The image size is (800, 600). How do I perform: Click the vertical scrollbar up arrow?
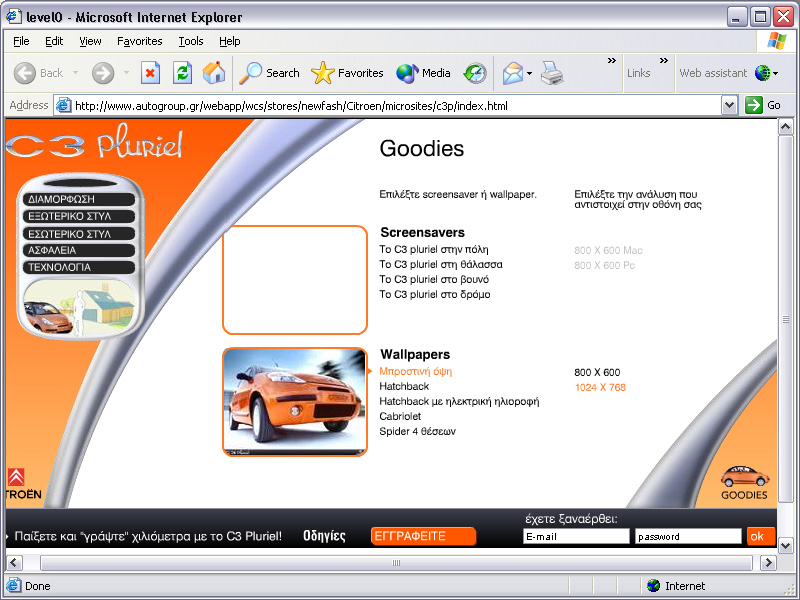point(786,127)
